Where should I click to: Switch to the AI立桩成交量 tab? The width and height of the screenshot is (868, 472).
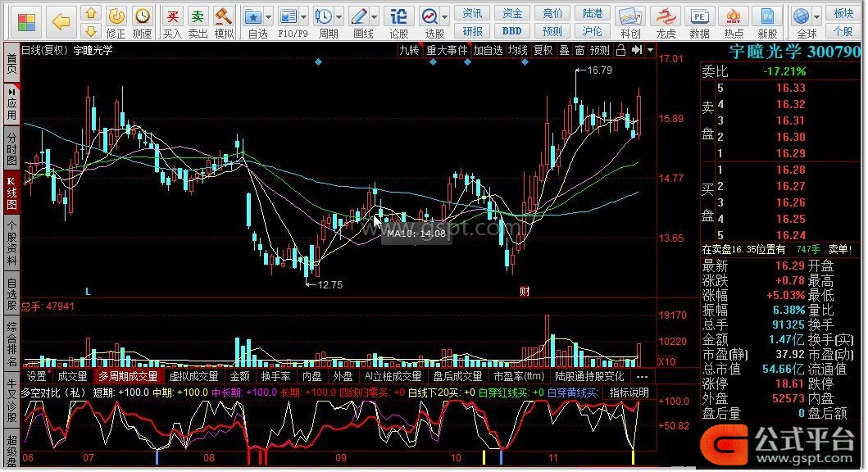(x=393, y=376)
